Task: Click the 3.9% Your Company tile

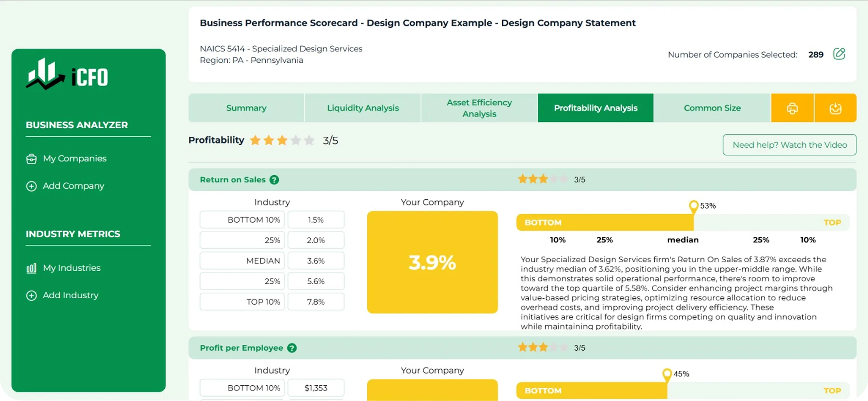Action: pos(432,262)
